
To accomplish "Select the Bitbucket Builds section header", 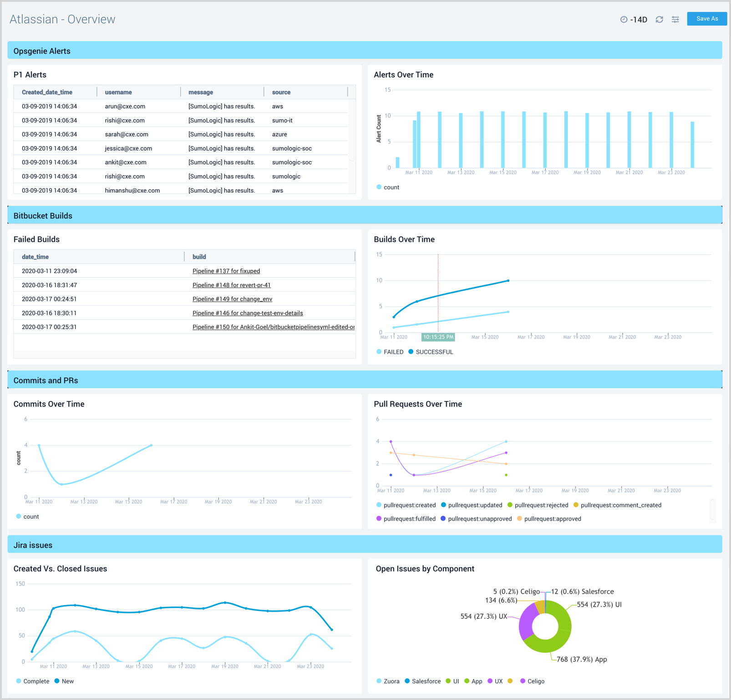I will pyautogui.click(x=365, y=215).
